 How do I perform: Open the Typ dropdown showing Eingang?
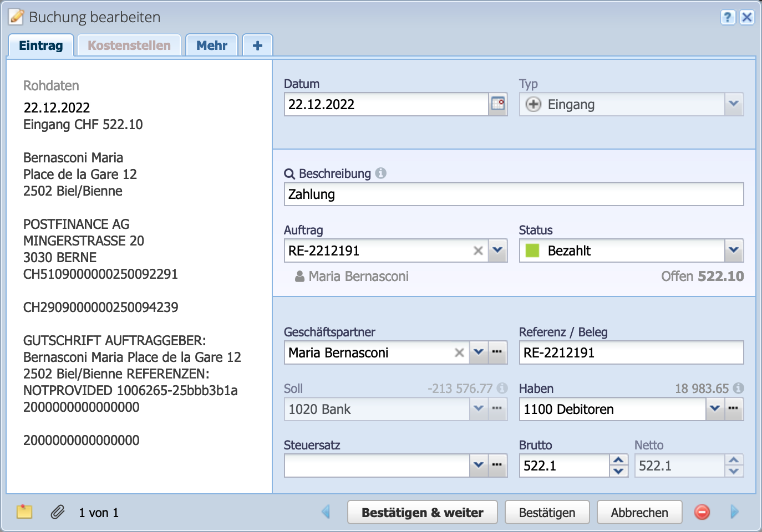[x=734, y=104]
